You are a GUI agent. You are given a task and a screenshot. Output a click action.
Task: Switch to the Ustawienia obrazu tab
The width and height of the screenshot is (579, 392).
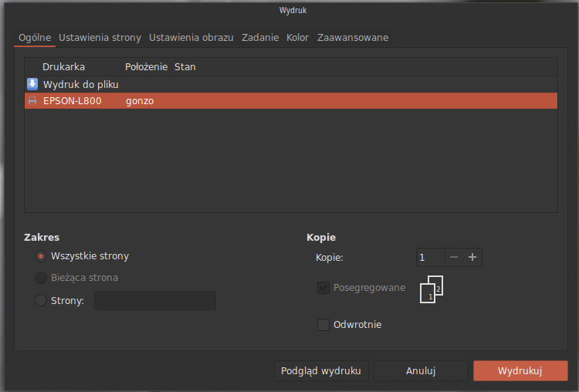coord(191,38)
